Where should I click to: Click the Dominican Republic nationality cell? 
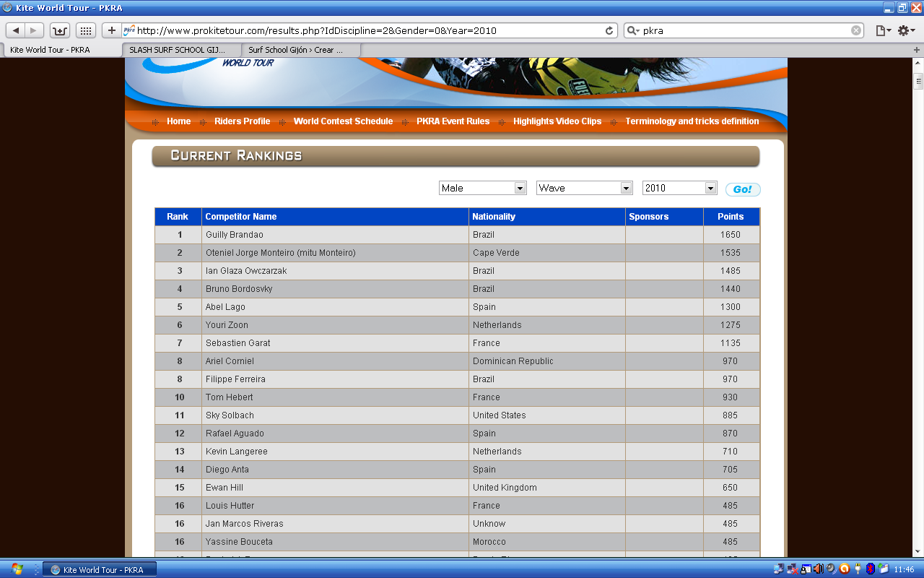(547, 361)
